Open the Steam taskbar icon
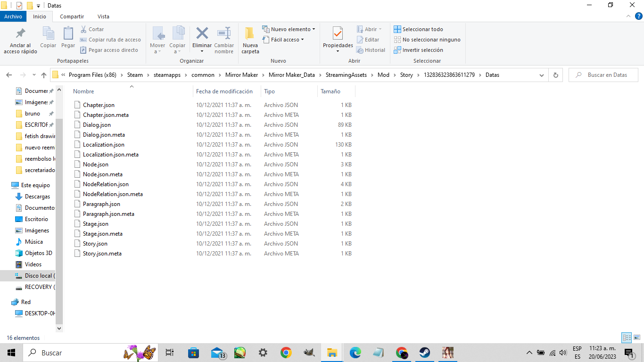This screenshot has width=644, height=362. (424, 353)
